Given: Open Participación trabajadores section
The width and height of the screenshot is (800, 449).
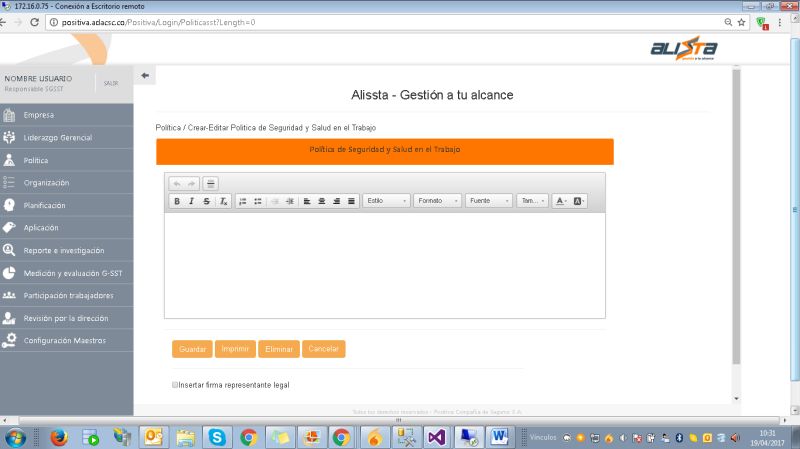Looking at the screenshot, I should [66, 295].
